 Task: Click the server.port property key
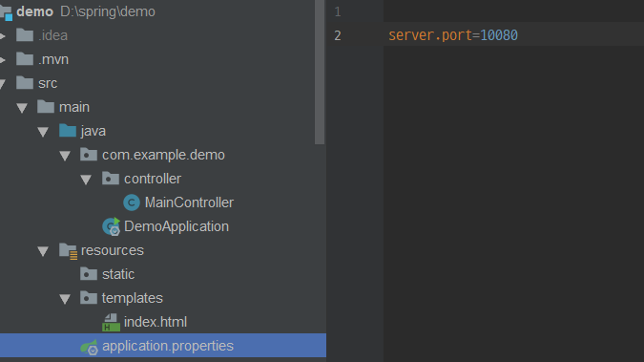(x=430, y=35)
